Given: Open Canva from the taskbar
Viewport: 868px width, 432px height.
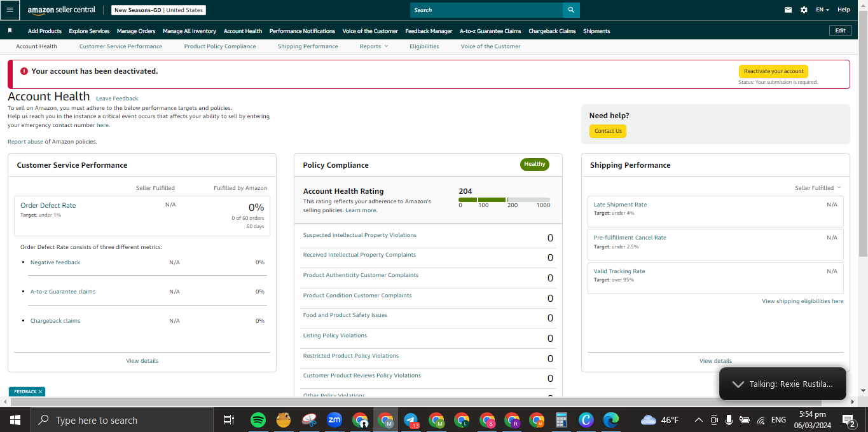Looking at the screenshot, I should click(x=586, y=420).
